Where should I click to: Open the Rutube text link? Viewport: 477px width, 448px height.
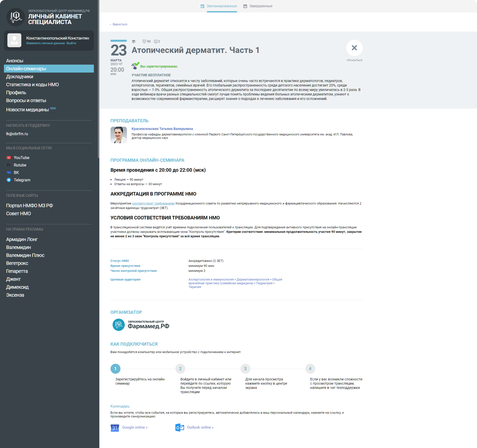(20, 165)
